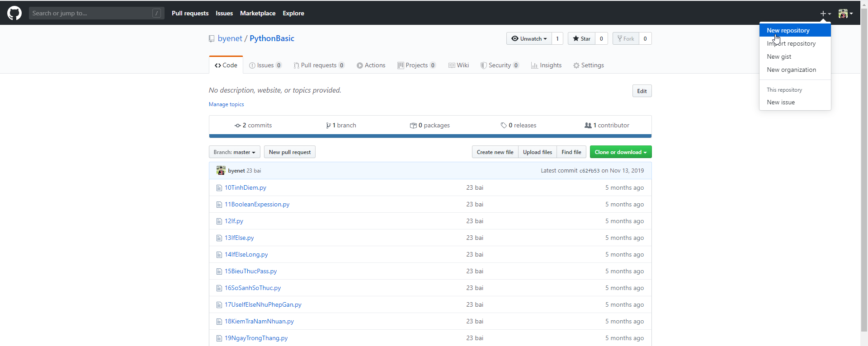Screen dimensions: 868x346
Task: Open the user avatar menu
Action: click(845, 14)
